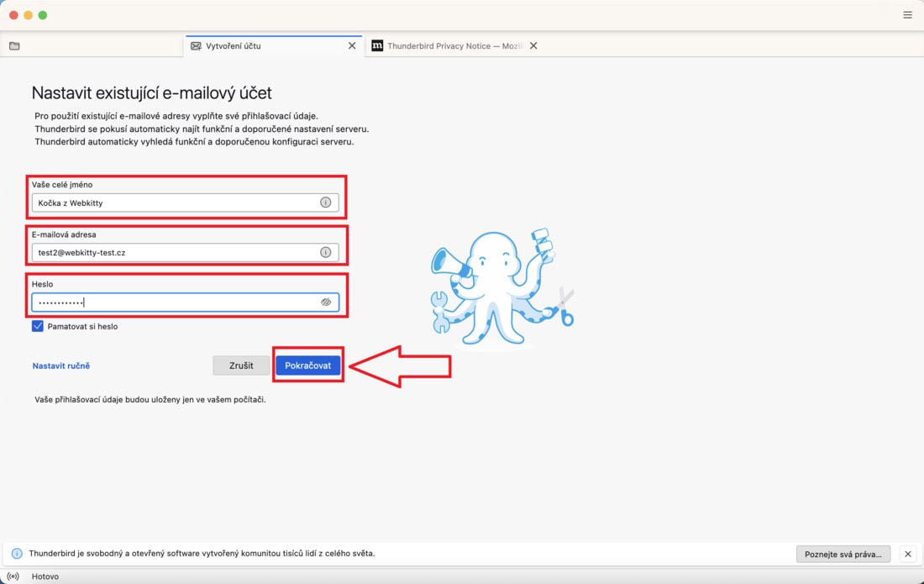The height and width of the screenshot is (584, 924).
Task: Close the Thunderbird Privacy Notice tab
Action: (533, 46)
